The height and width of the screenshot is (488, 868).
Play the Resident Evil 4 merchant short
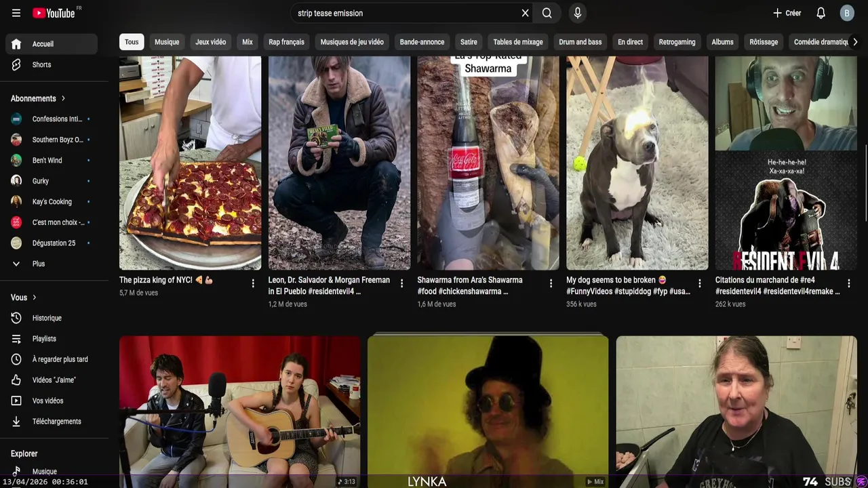[x=786, y=163]
